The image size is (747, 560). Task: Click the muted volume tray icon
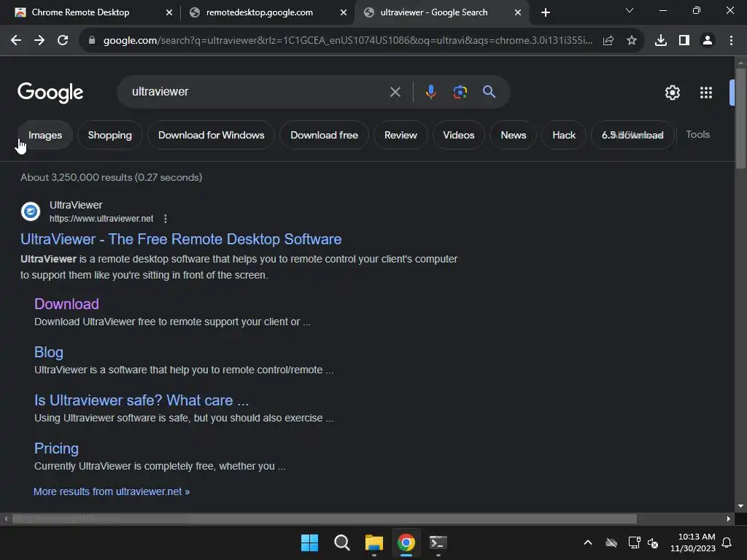click(x=653, y=542)
